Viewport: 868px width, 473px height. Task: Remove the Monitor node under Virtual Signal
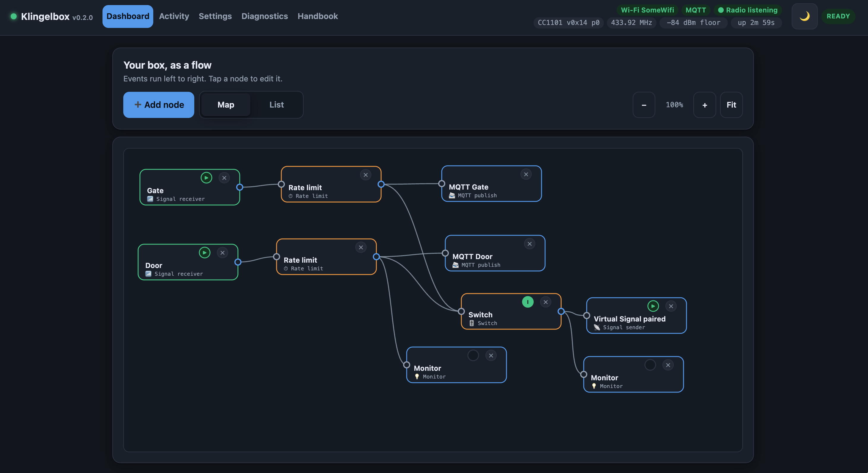point(668,365)
